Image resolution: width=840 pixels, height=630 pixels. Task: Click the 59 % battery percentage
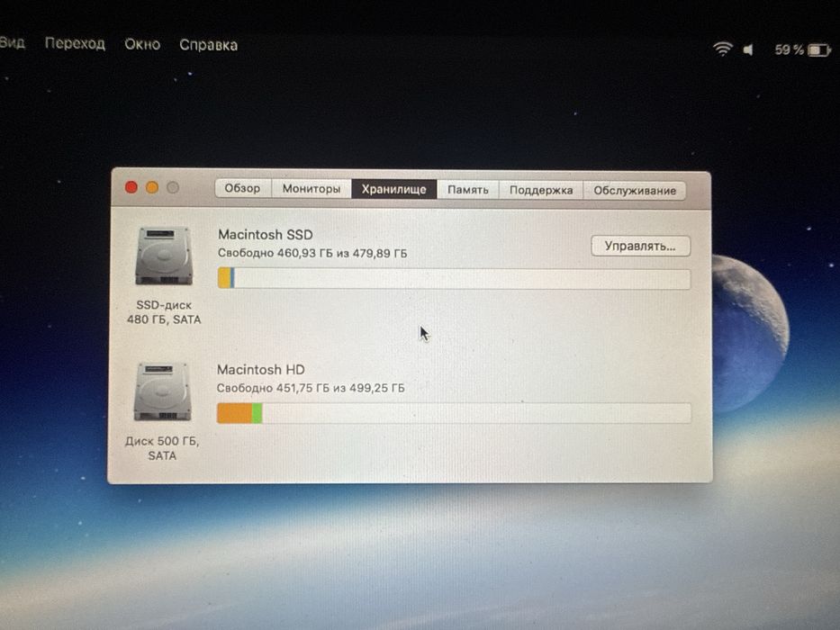pos(789,49)
